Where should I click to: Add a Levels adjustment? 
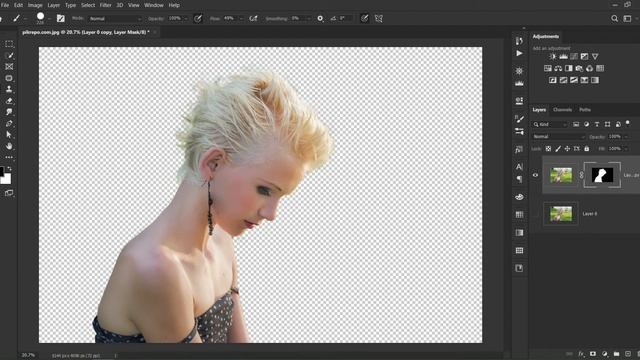pyautogui.click(x=563, y=56)
